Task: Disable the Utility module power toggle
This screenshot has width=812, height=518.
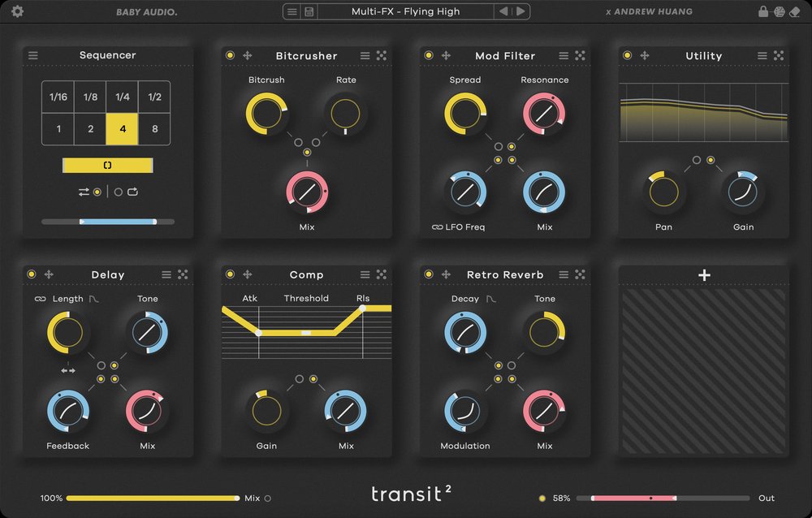Action: 628,56
